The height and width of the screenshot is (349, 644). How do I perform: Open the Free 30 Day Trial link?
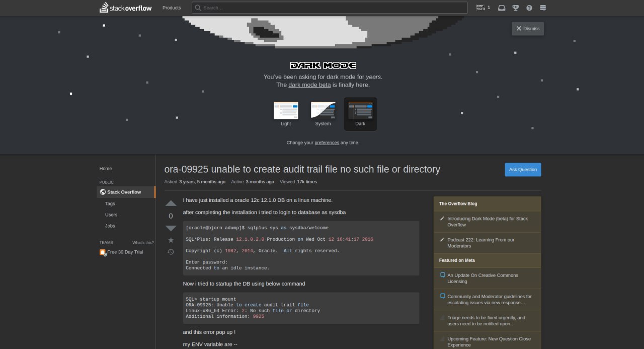pyautogui.click(x=125, y=252)
